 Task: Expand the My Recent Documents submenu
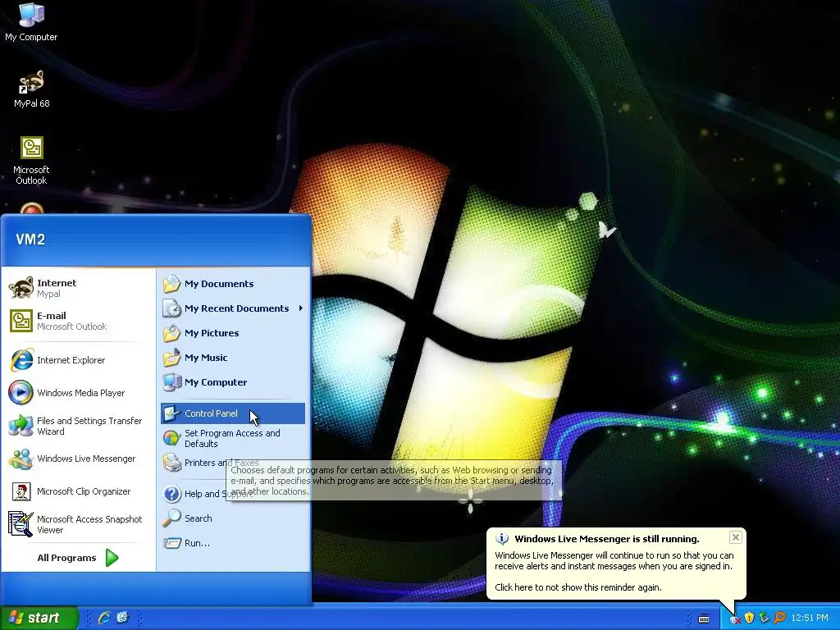point(233,308)
